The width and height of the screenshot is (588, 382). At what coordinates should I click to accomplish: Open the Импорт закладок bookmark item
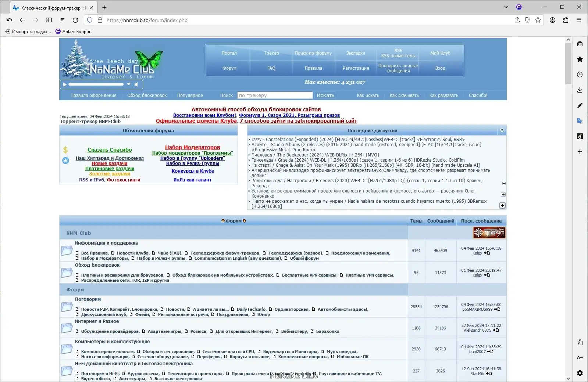28,32
